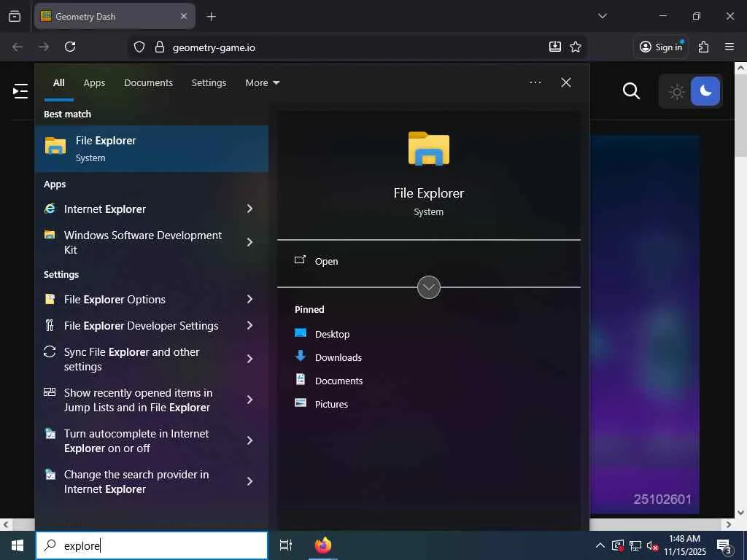
Task: Go back in Firefox
Action: (x=18, y=47)
